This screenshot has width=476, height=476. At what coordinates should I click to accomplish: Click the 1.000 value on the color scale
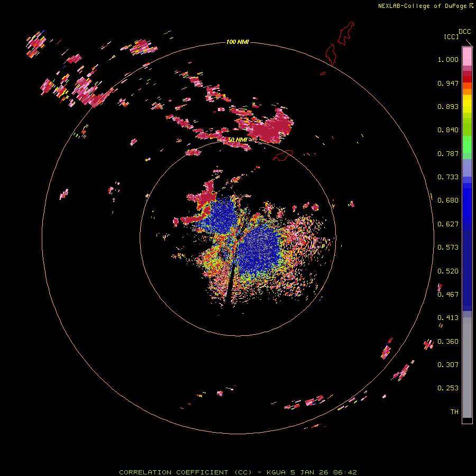point(448,59)
